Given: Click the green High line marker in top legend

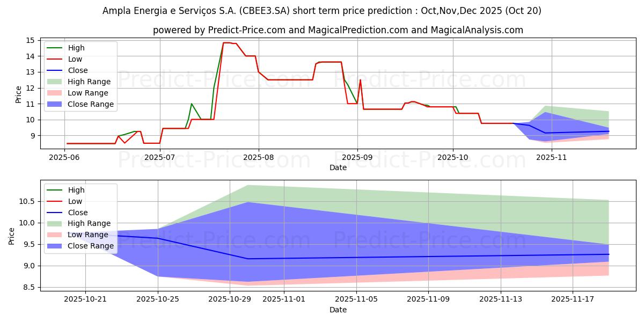Looking at the screenshot, I should pos(56,48).
